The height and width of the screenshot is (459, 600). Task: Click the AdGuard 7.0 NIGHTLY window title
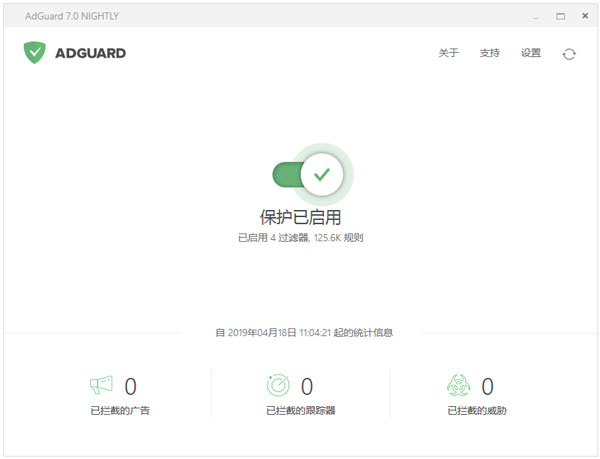click(x=72, y=16)
